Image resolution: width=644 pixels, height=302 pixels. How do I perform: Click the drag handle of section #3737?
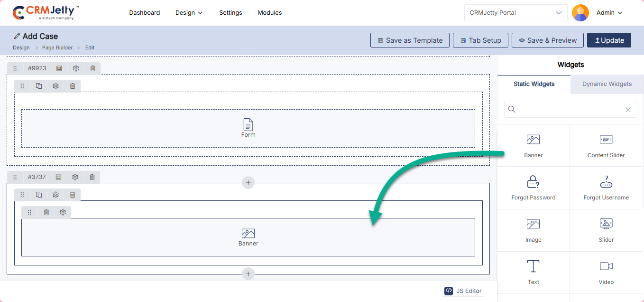(x=15, y=177)
